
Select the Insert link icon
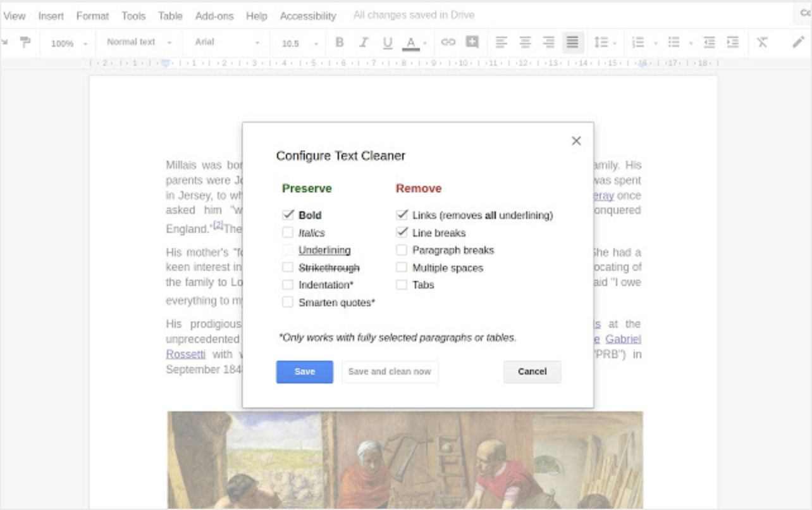coord(449,42)
